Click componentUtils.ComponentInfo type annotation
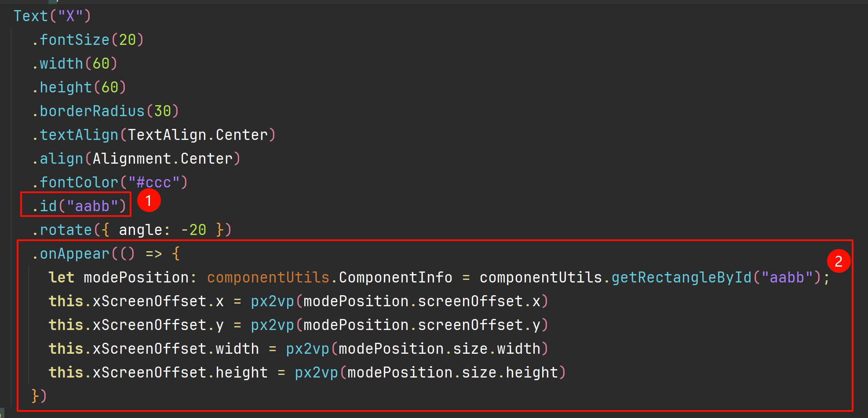The height and width of the screenshot is (418, 868). tap(329, 278)
